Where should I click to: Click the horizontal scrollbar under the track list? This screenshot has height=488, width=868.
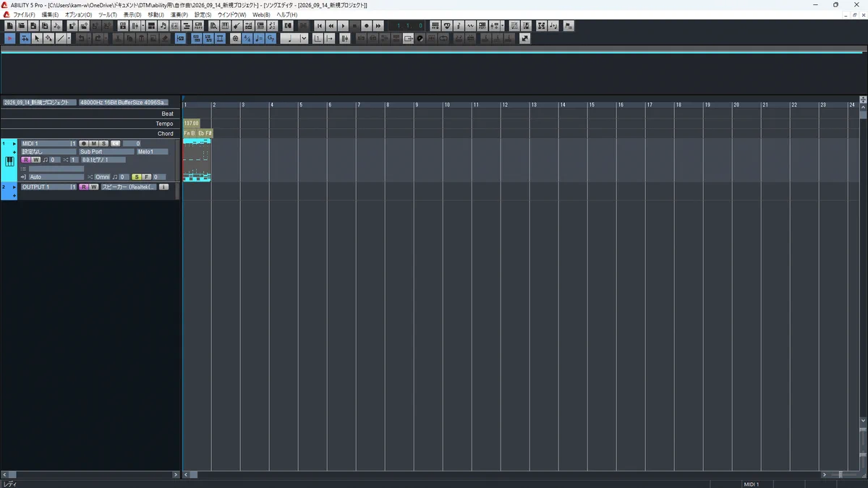90,475
